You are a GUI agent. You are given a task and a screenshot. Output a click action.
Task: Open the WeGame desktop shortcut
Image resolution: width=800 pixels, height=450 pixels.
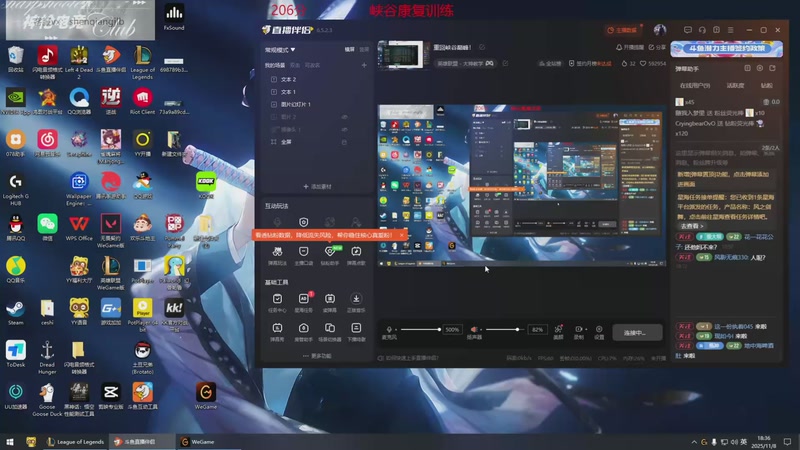tap(206, 396)
